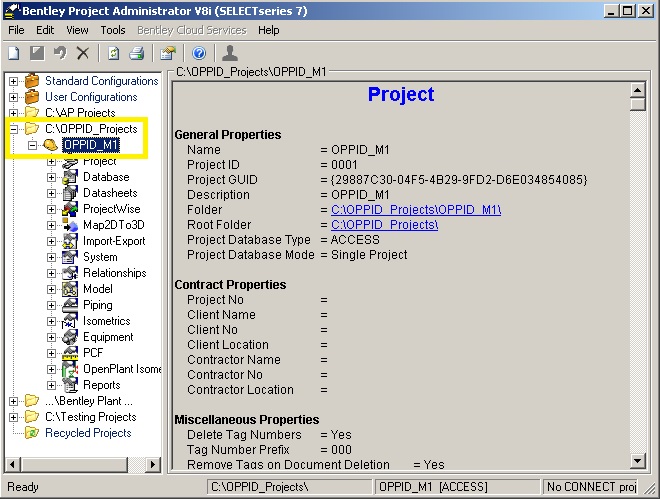Image resolution: width=660 pixels, height=499 pixels.
Task: Click the Map2DTo3D node icon
Action: [70, 225]
